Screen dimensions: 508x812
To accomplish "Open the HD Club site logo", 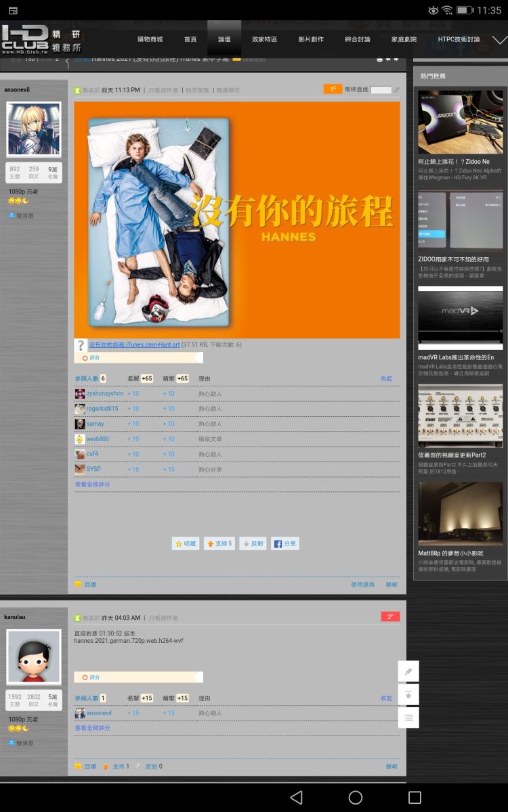I will point(41,39).
